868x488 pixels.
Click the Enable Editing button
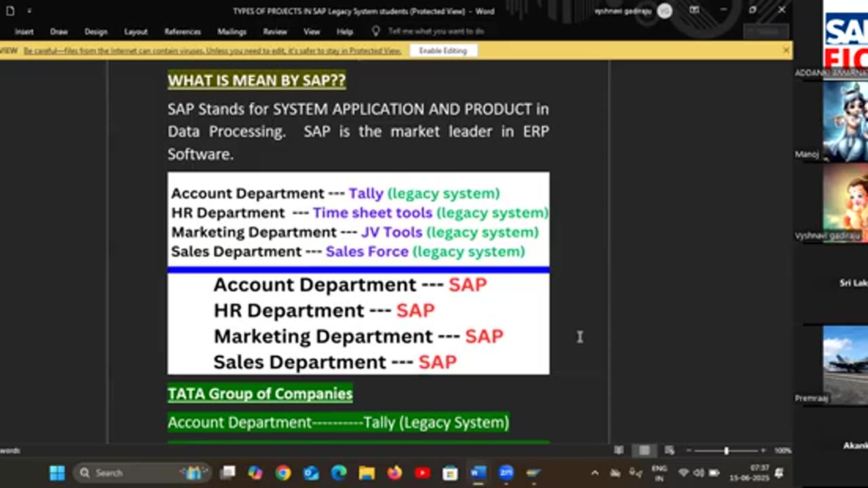pos(443,51)
